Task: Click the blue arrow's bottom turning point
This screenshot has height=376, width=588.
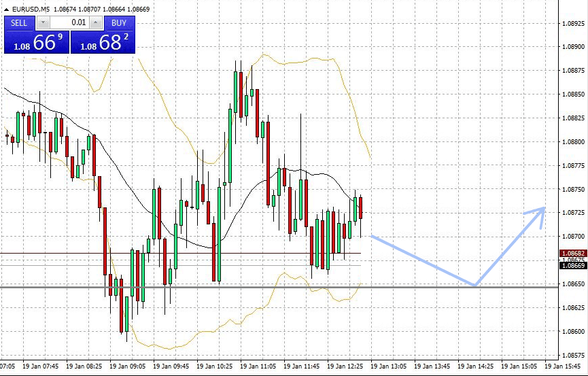Action: (x=474, y=285)
